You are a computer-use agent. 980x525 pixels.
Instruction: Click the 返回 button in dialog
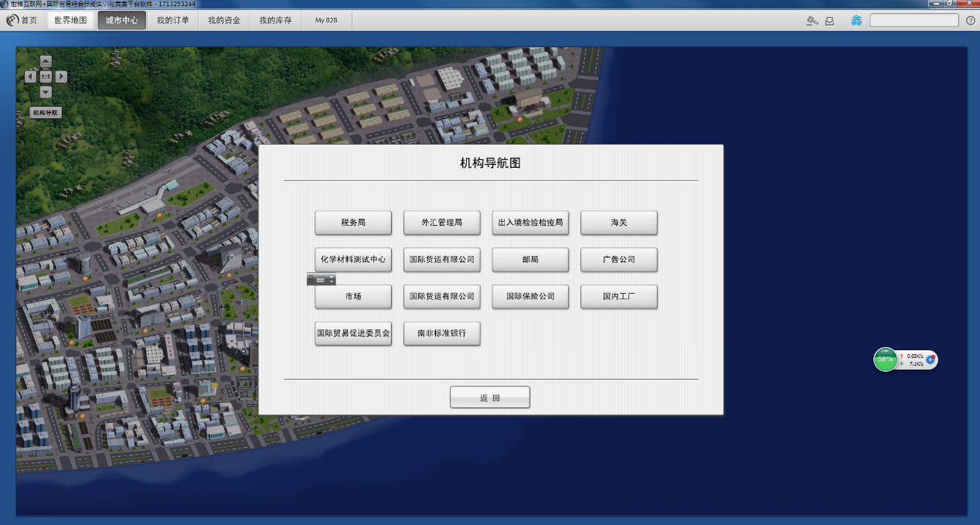[489, 397]
